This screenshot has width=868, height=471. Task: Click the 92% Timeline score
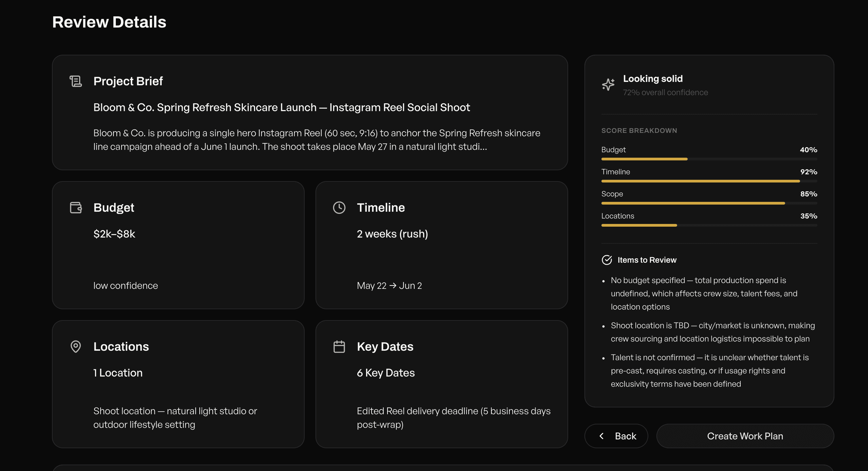[809, 172]
